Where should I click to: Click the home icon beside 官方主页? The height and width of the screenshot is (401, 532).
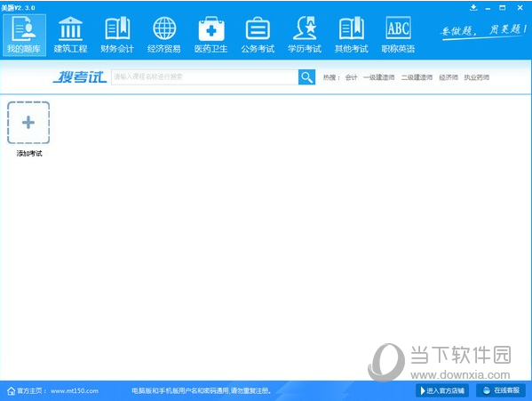(x=12, y=391)
